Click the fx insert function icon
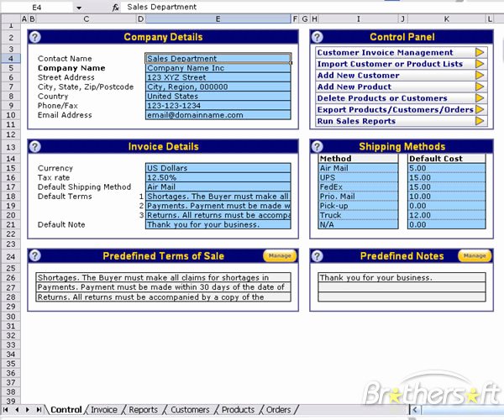The width and height of the screenshot is (504, 420). click(x=115, y=8)
